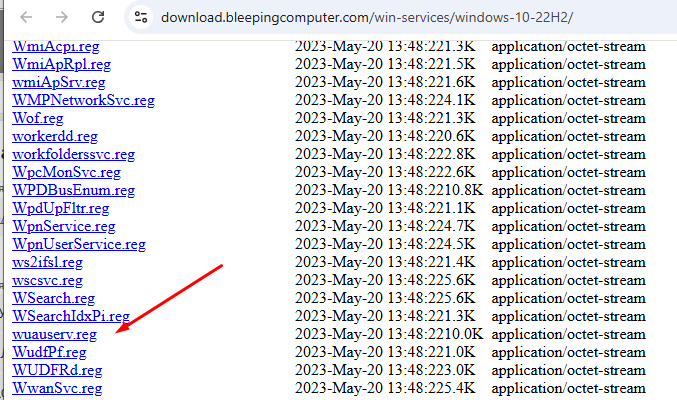The height and width of the screenshot is (400, 677).
Task: Download workerdd.reg
Action: (55, 137)
